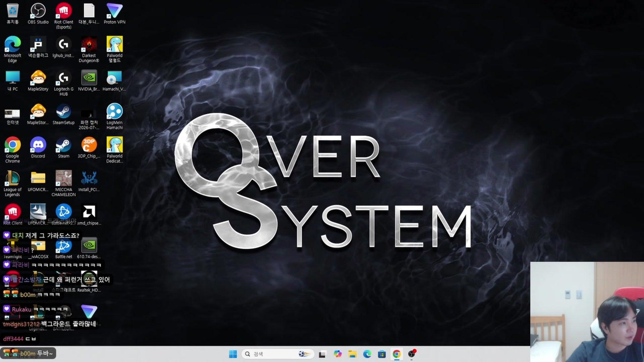
Task: Open the OBS Studio desktop shortcut
Action: coord(38,14)
